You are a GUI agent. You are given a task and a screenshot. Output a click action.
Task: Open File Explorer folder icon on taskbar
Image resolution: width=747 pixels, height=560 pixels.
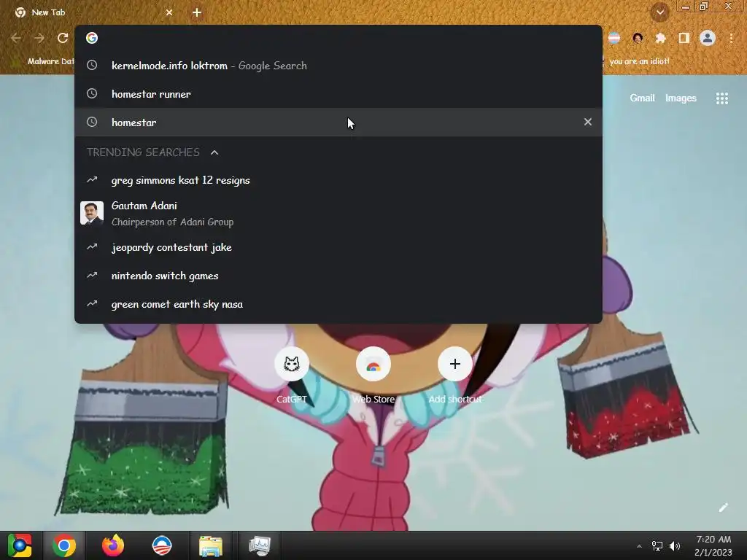point(211,545)
